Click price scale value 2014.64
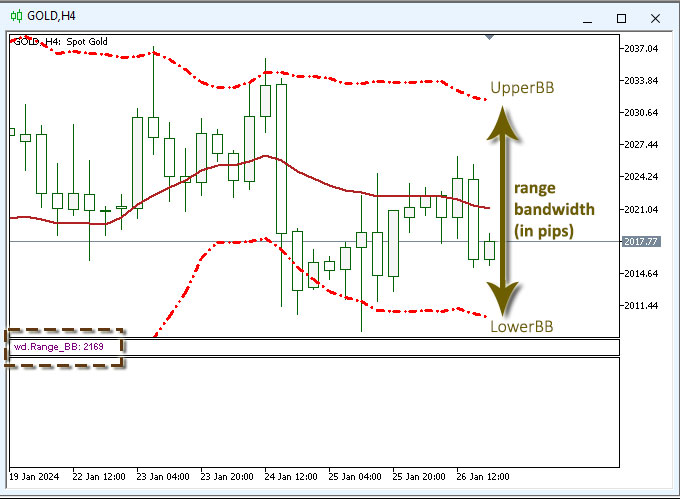Screen dimensions: 680x499 (641, 274)
